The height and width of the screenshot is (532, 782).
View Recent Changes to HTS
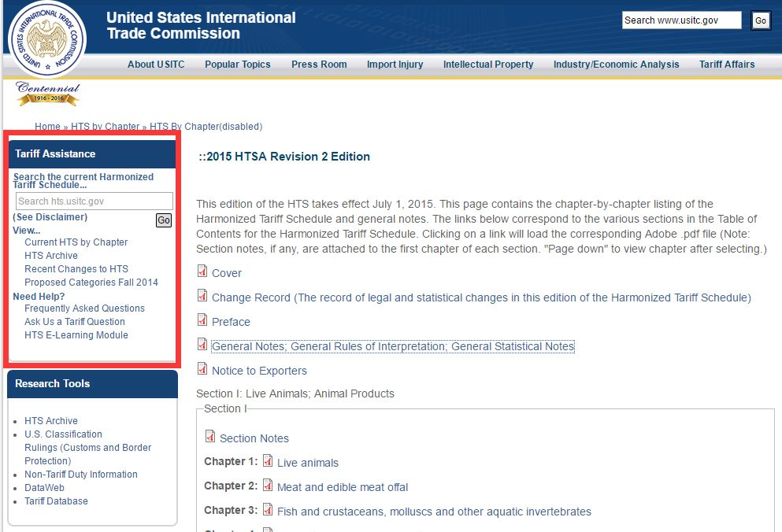76,269
